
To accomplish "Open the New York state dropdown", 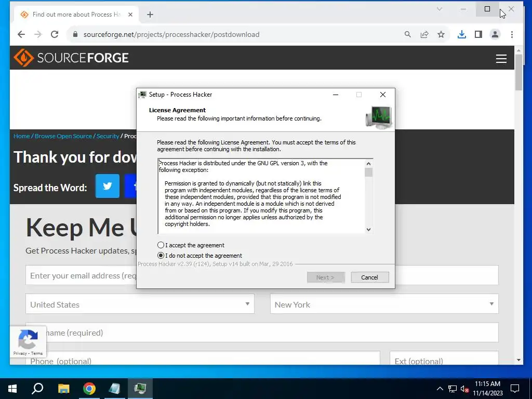I will tap(384, 304).
